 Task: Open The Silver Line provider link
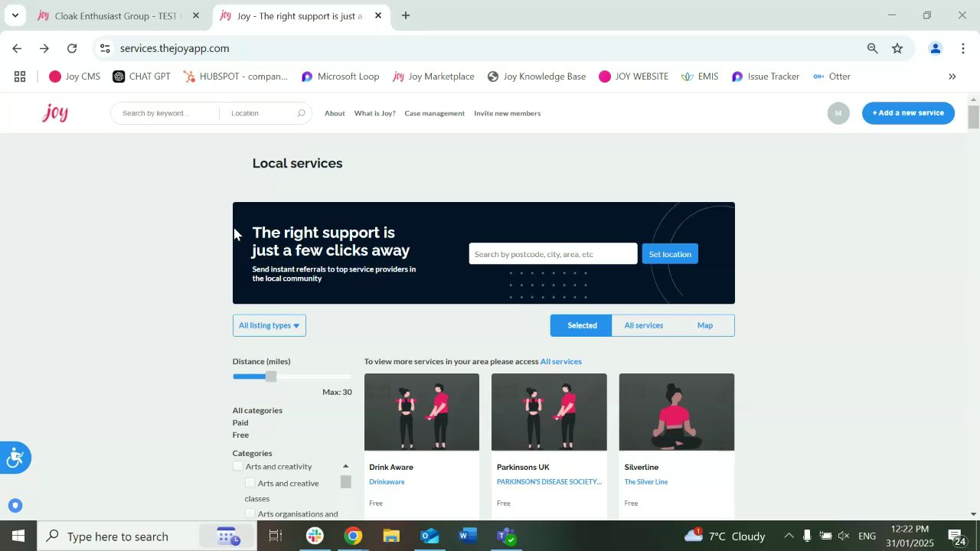pos(646,482)
